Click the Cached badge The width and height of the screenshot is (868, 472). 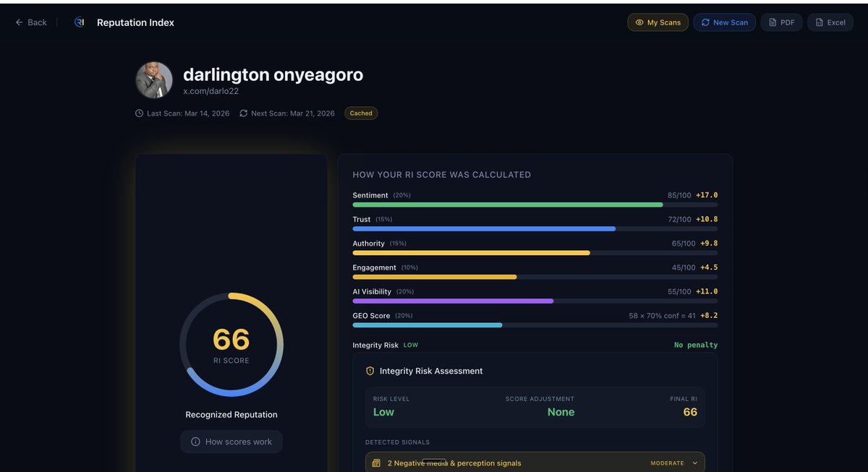[x=361, y=113]
